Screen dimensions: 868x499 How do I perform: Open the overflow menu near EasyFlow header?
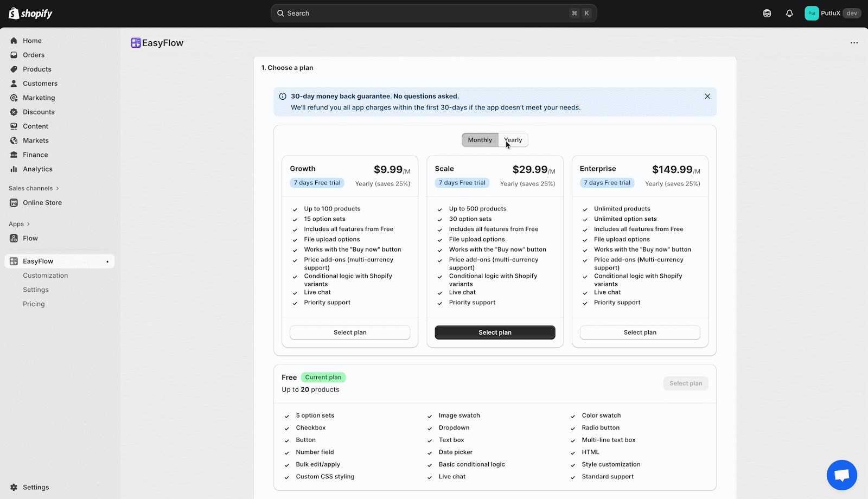pos(854,42)
